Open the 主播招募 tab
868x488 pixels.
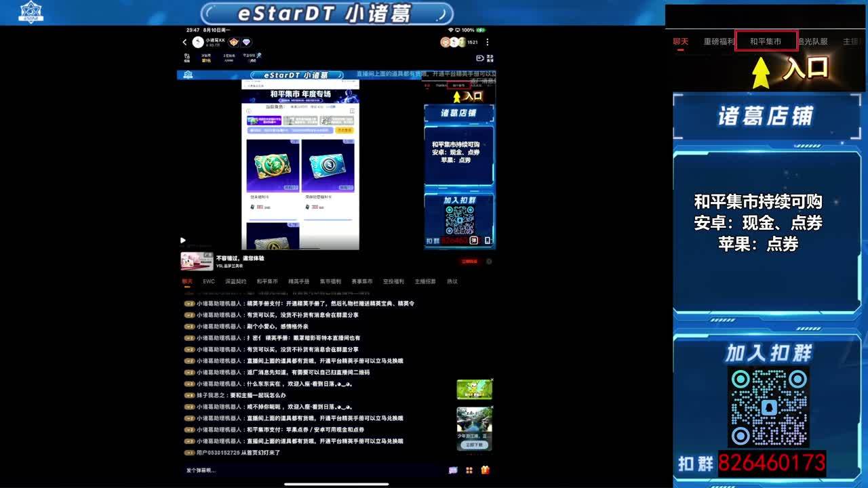point(426,281)
